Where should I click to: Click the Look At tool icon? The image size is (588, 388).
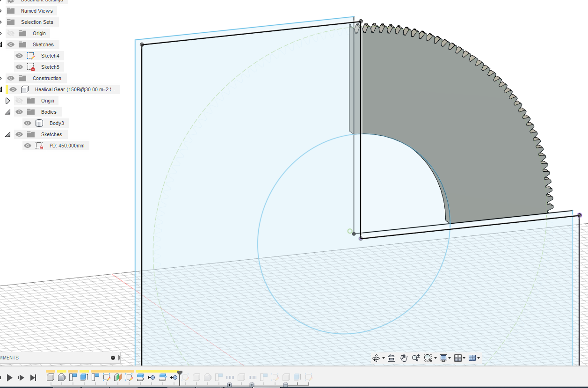tap(392, 358)
